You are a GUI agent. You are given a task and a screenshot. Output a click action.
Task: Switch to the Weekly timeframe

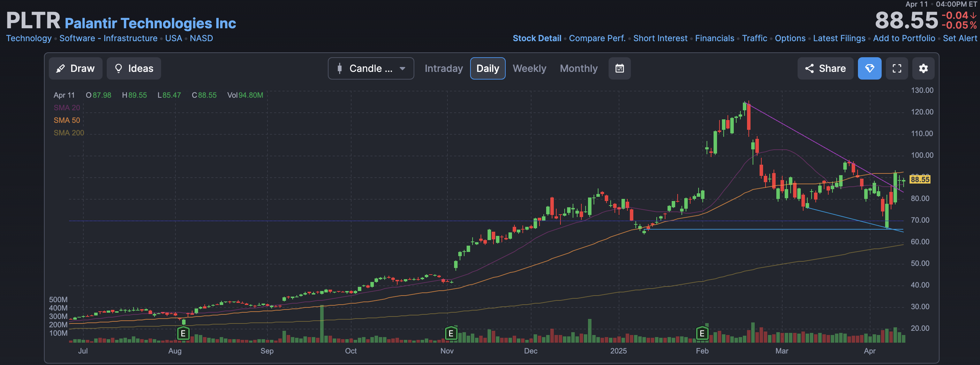(x=529, y=68)
